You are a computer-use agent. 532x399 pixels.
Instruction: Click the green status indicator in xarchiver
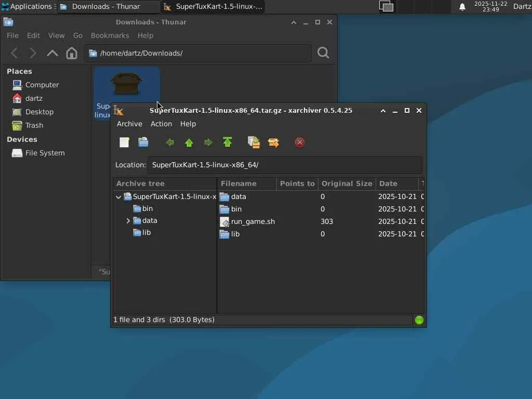tap(419, 320)
